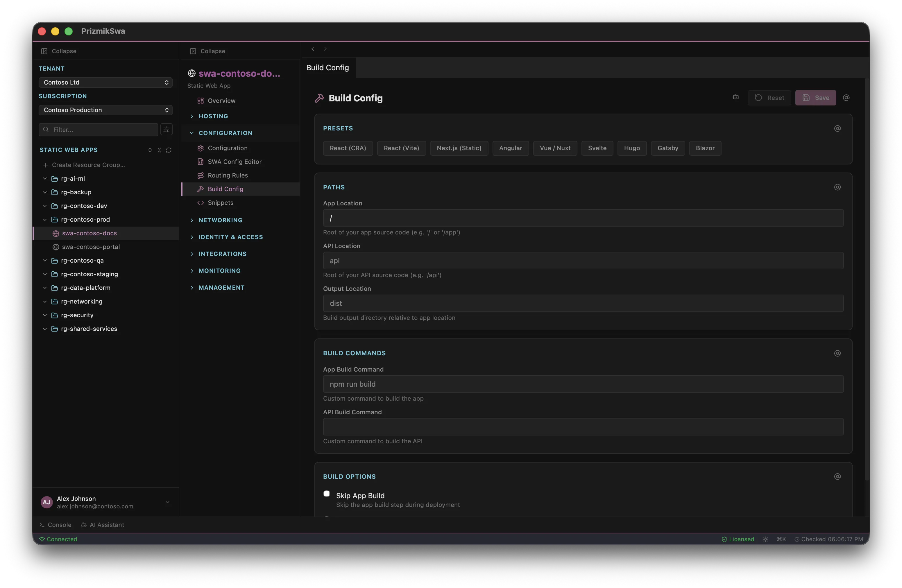Open filter options next to the Filter box
This screenshot has width=902, height=588.
[166, 130]
